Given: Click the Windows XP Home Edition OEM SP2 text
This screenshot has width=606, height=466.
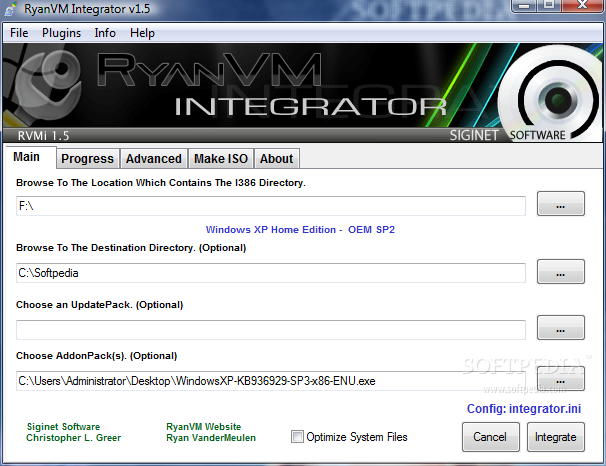Looking at the screenshot, I should [x=300, y=230].
